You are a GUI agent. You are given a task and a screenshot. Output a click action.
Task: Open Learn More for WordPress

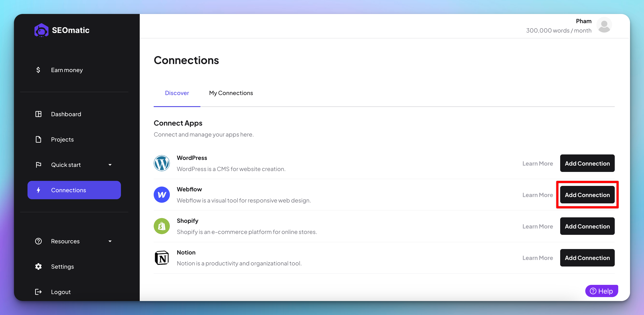pyautogui.click(x=537, y=163)
